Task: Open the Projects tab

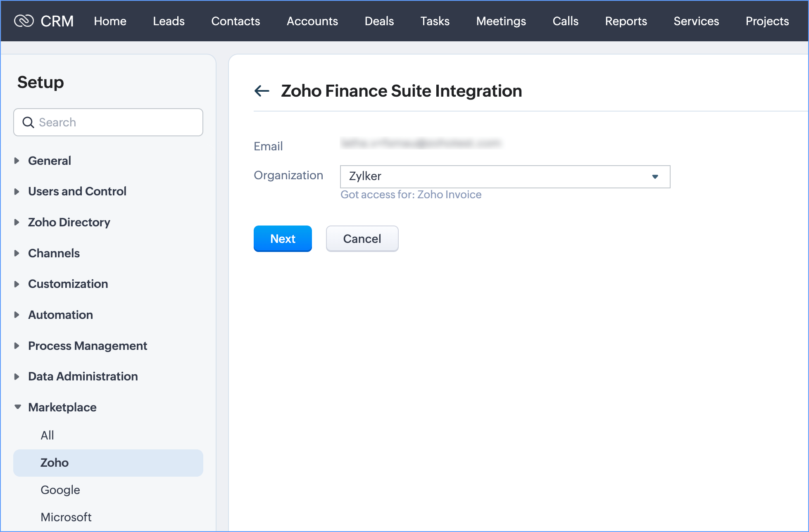Action: [x=767, y=21]
